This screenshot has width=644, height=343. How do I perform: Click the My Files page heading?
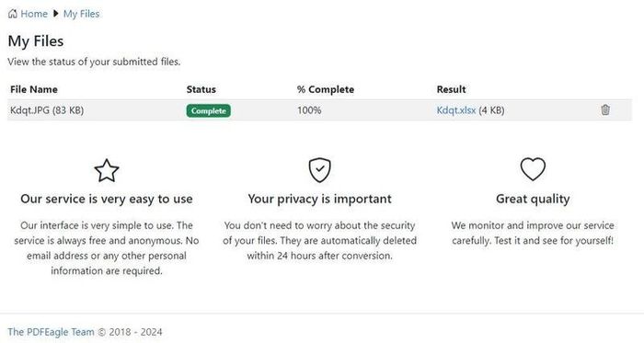pyautogui.click(x=36, y=41)
